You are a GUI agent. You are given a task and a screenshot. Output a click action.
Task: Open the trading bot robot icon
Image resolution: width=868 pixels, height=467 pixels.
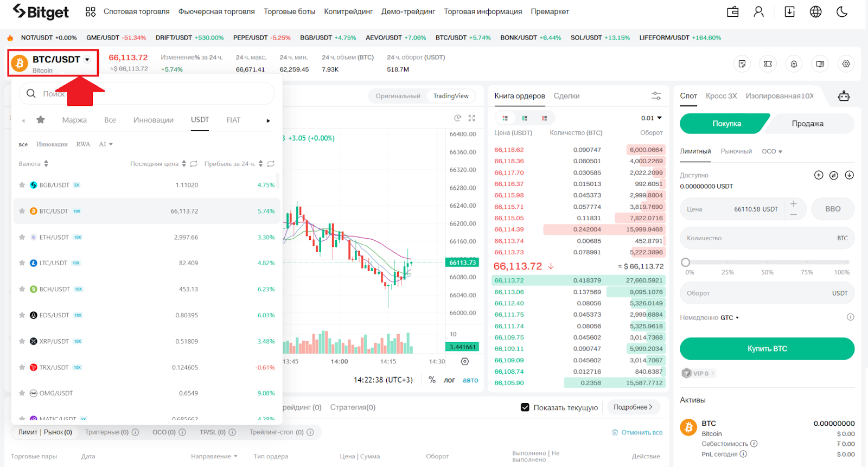[x=844, y=97]
